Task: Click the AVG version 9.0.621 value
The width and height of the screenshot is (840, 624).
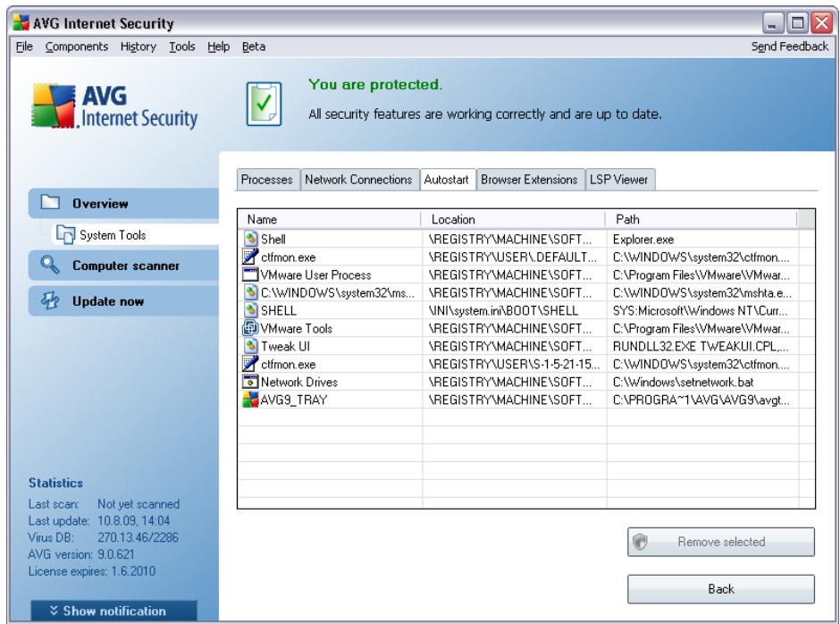Action: tap(115, 553)
